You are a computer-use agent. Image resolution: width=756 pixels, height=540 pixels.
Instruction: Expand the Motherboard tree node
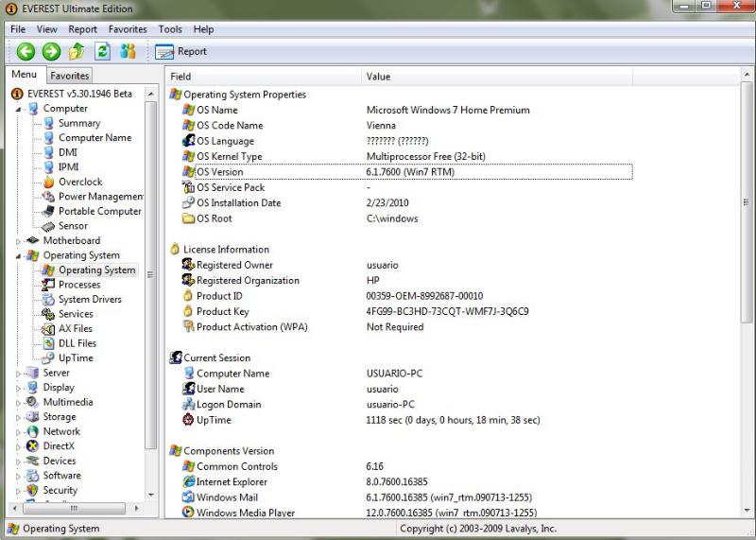pos(18,241)
